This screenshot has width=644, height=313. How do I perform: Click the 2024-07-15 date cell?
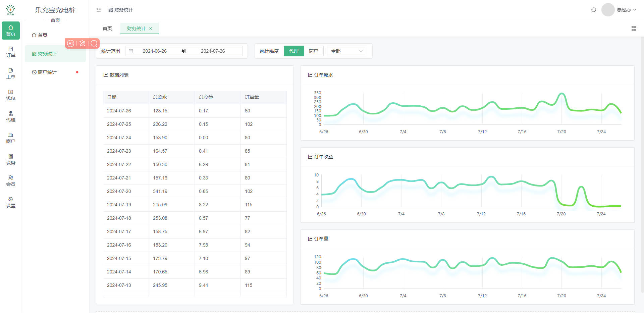pyautogui.click(x=126, y=258)
